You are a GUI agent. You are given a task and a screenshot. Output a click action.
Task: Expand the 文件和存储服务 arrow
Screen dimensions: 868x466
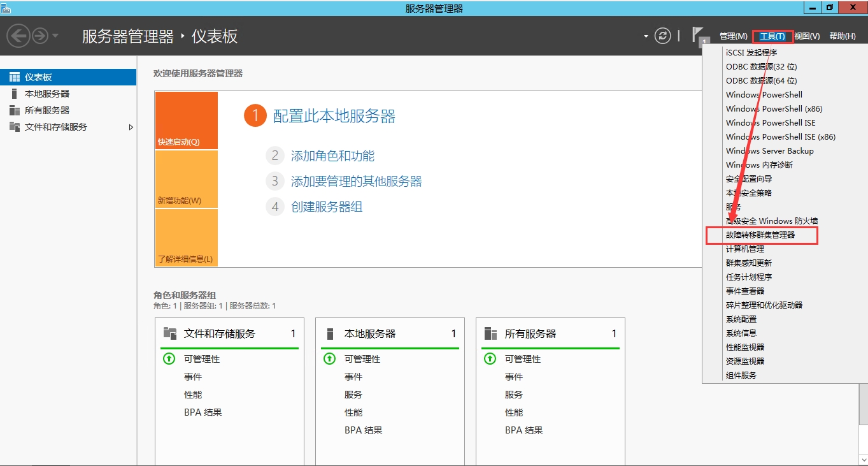click(131, 127)
